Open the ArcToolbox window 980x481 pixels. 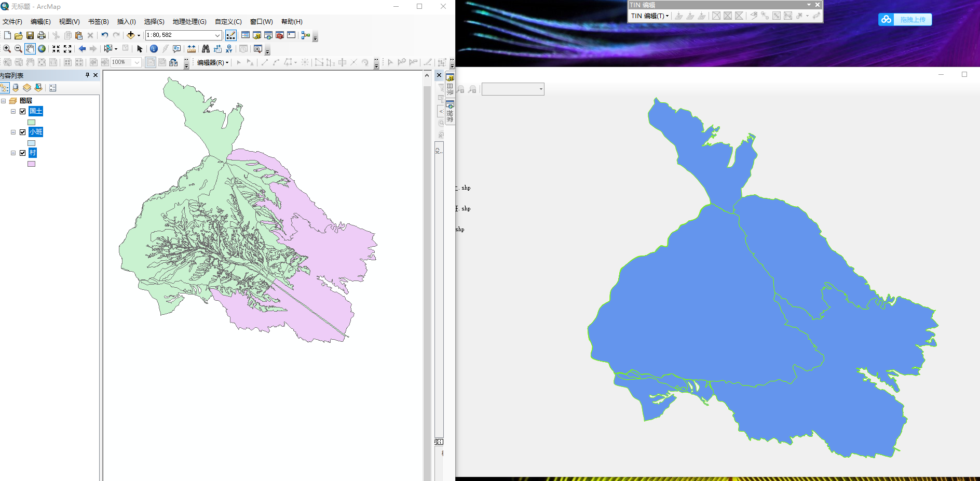[280, 35]
